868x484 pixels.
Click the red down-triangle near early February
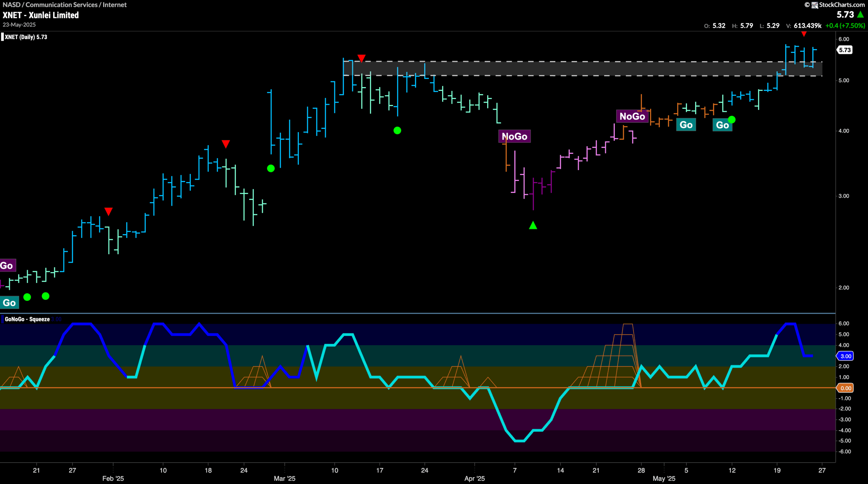coord(108,212)
